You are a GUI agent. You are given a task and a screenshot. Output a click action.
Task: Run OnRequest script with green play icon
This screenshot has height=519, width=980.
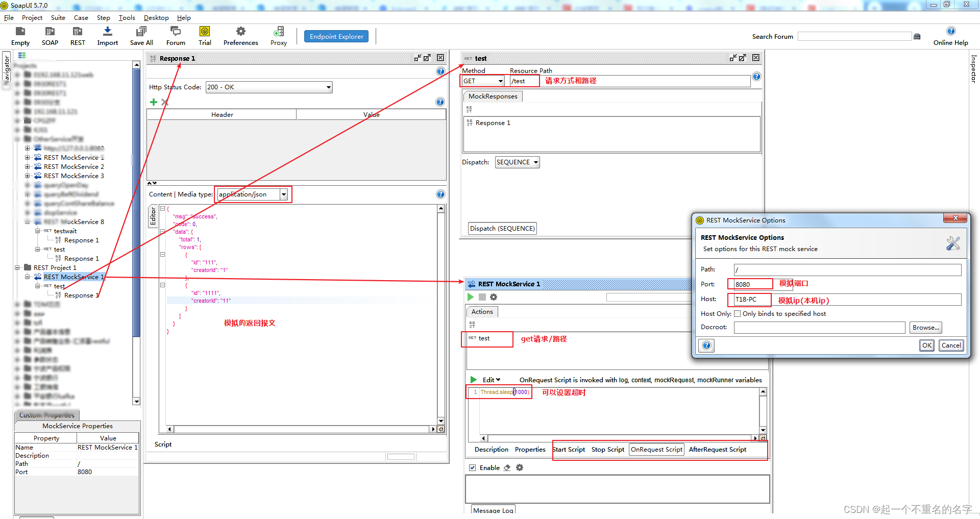click(x=474, y=380)
